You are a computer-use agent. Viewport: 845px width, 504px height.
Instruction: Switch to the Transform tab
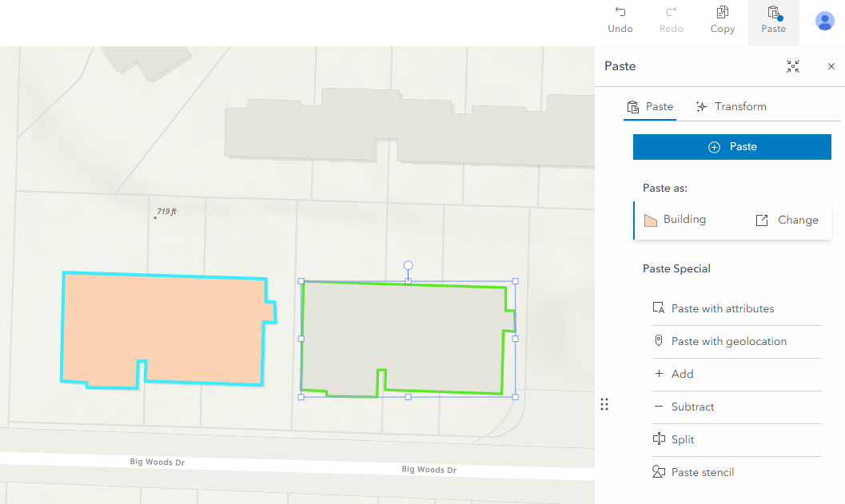click(x=731, y=107)
